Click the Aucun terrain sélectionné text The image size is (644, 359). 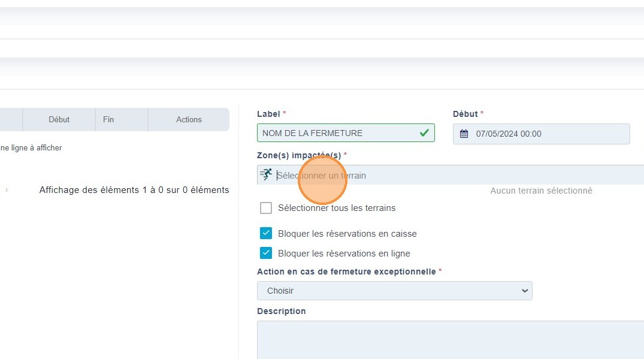pyautogui.click(x=541, y=191)
